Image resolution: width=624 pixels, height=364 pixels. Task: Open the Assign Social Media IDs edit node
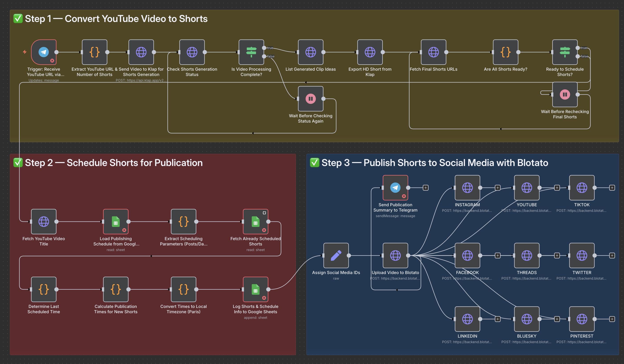click(336, 255)
